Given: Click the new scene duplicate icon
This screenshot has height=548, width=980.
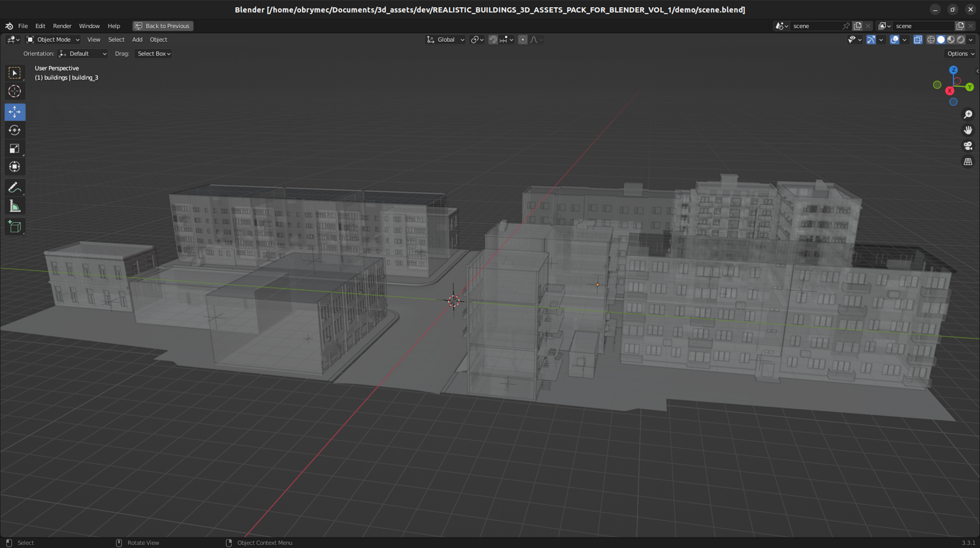Looking at the screenshot, I should pyautogui.click(x=858, y=26).
